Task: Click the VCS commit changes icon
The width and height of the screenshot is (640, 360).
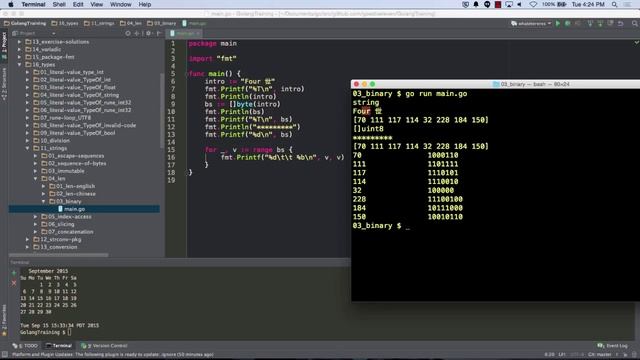Action: coord(600,24)
